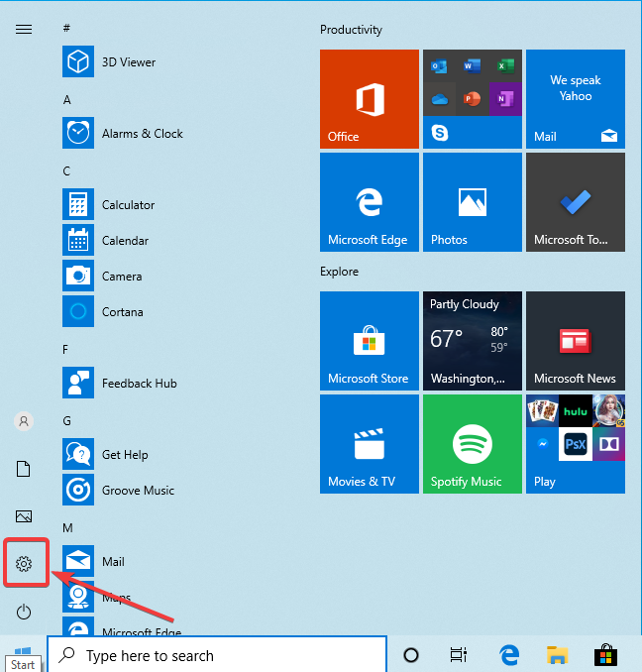This screenshot has height=672, width=642.
Task: Open Word from the Office folder tile
Action: pyautogui.click(x=472, y=66)
